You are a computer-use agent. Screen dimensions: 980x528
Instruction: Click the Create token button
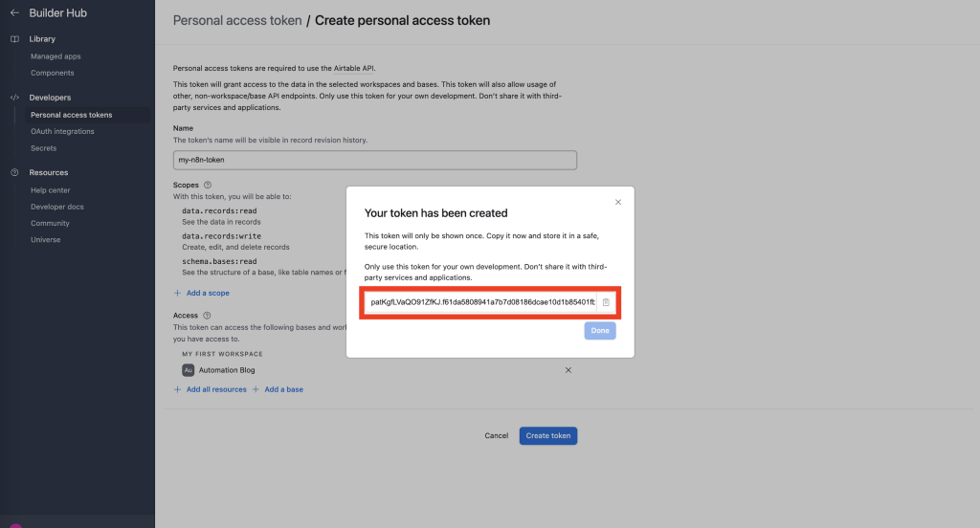coord(548,436)
